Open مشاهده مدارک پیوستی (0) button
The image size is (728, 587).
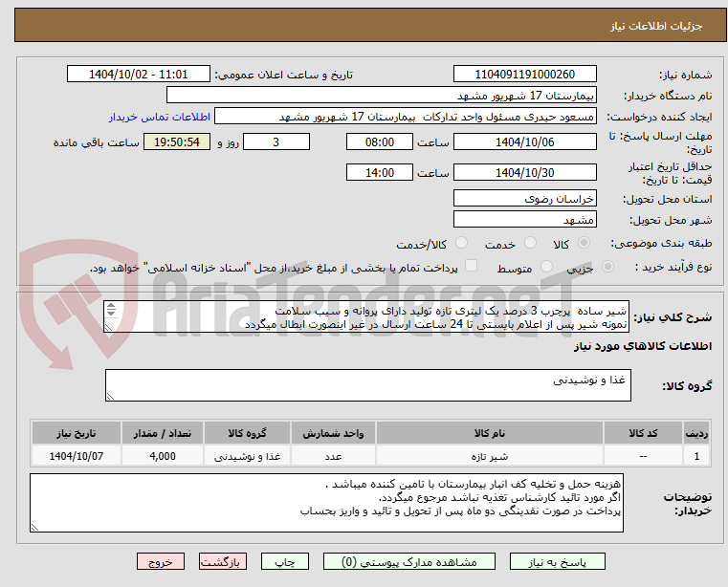tap(409, 561)
